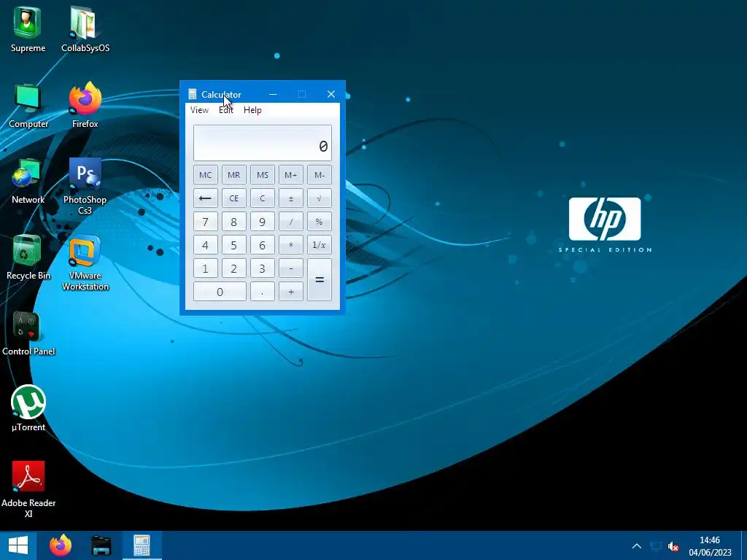Click the printer-like taskbar icon
Screen dimensions: 747x560
pos(101,545)
